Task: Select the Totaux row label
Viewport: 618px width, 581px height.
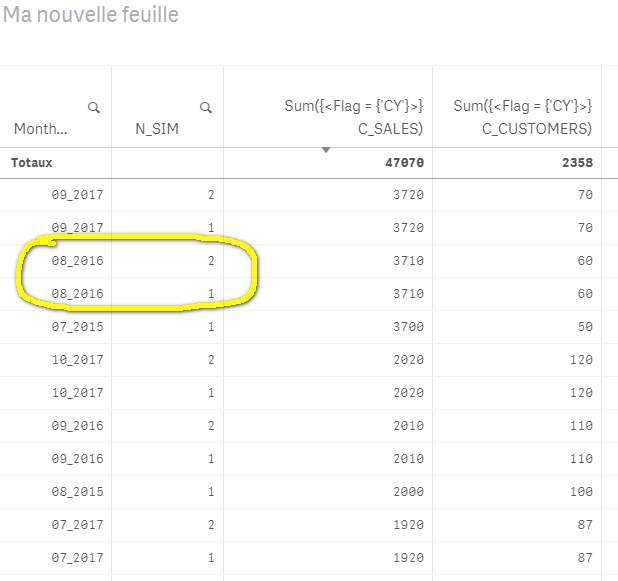Action: pyautogui.click(x=31, y=162)
